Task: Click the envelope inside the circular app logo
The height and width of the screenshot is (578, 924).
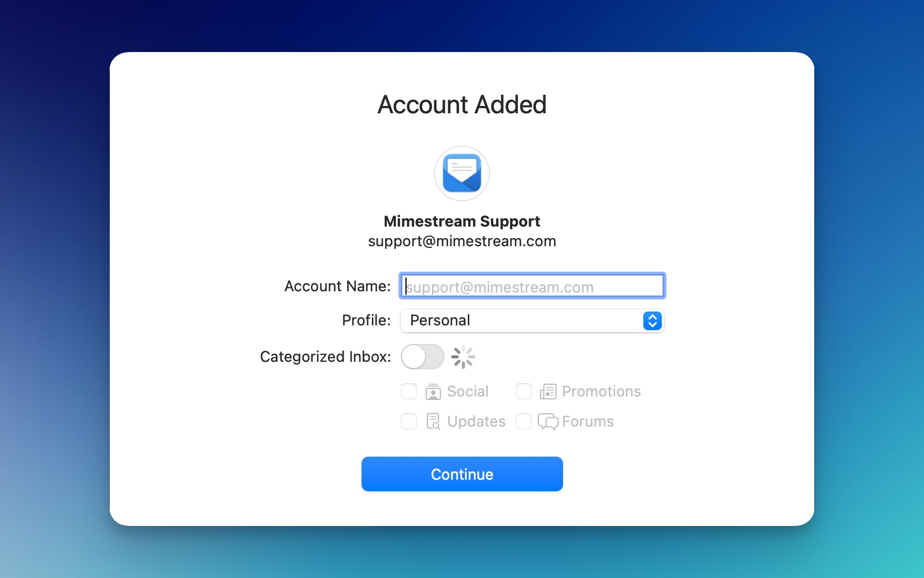Action: 462,173
